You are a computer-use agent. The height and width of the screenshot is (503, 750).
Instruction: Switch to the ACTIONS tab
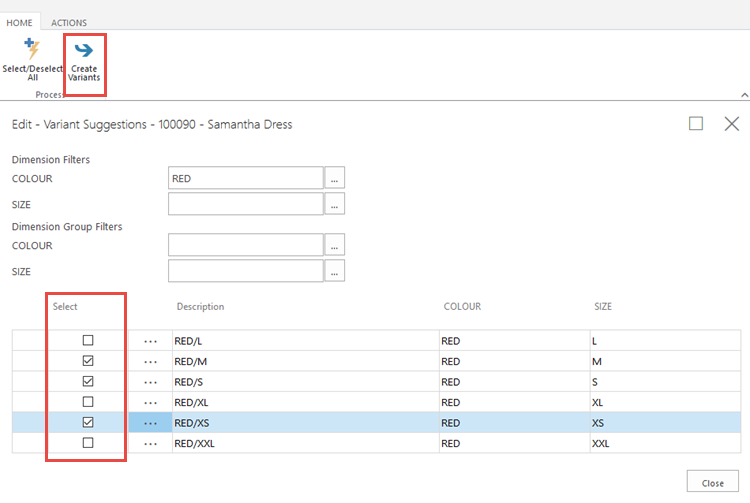coord(69,22)
